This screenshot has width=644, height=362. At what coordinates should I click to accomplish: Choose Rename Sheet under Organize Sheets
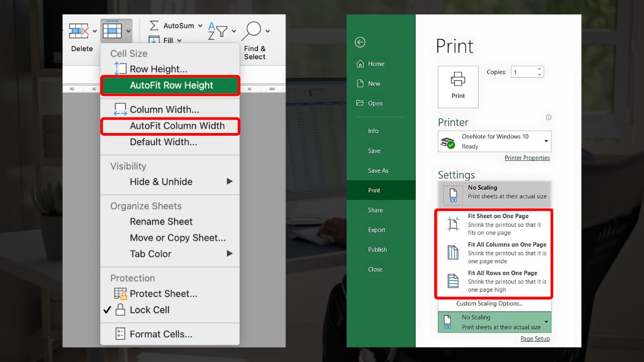coord(170,221)
